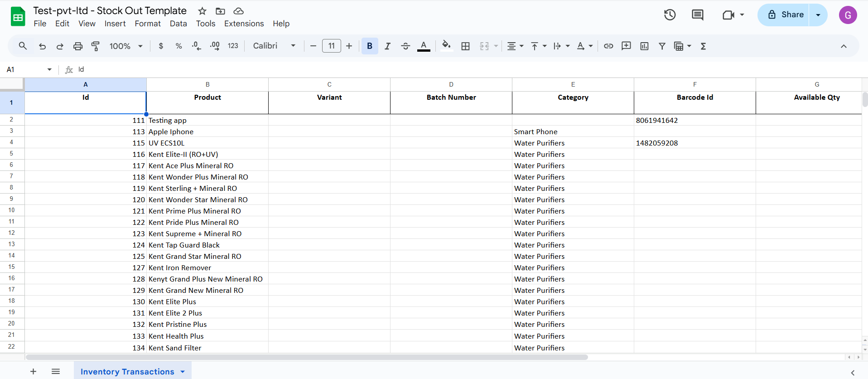This screenshot has height=379, width=868.
Task: Select the Smart Phone category cell
Action: [573, 131]
